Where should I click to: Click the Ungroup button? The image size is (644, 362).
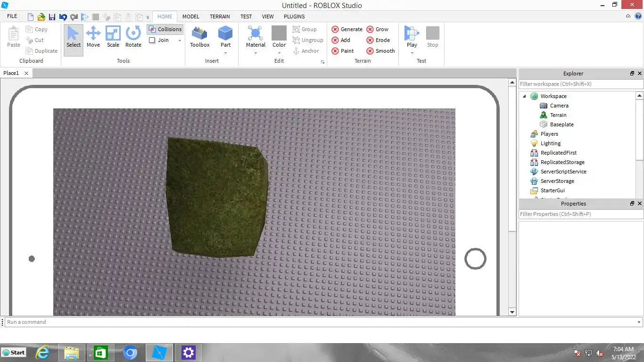pyautogui.click(x=308, y=40)
